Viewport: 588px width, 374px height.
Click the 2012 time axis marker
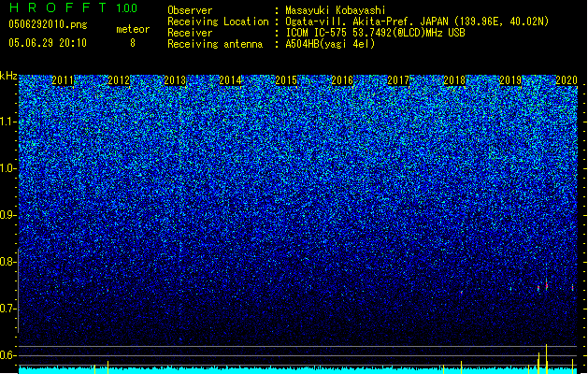coord(119,79)
